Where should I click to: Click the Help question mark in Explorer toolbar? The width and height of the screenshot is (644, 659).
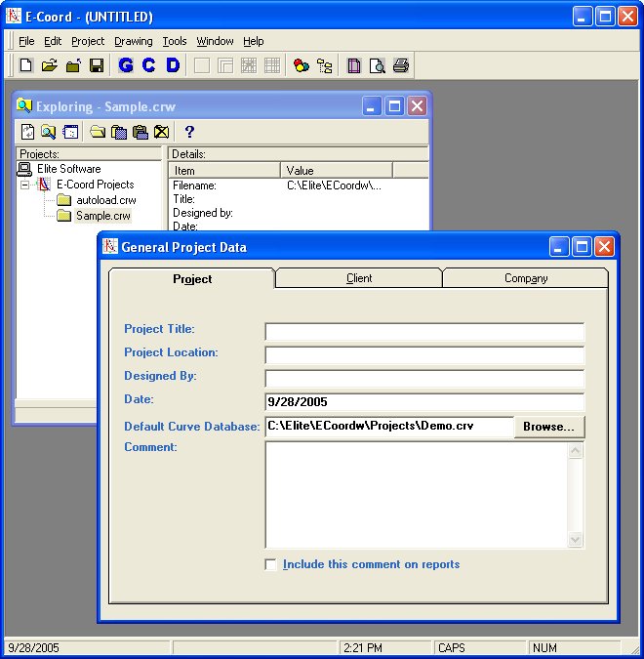click(190, 132)
